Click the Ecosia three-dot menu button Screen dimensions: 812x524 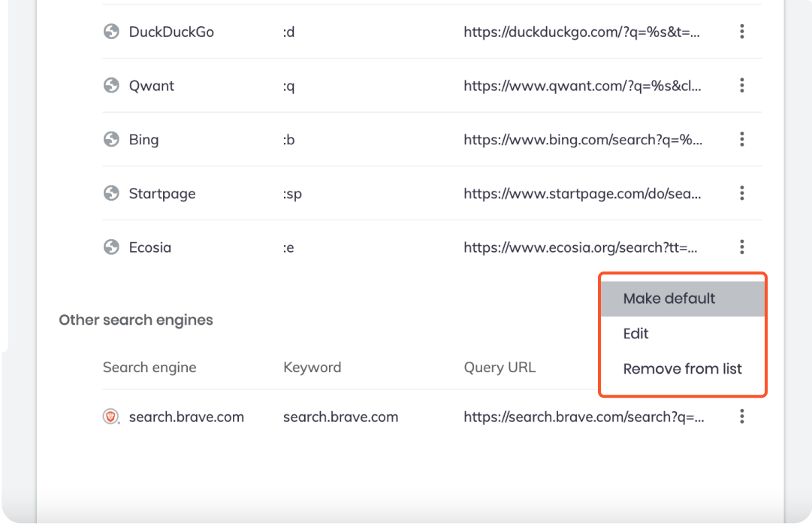tap(741, 247)
